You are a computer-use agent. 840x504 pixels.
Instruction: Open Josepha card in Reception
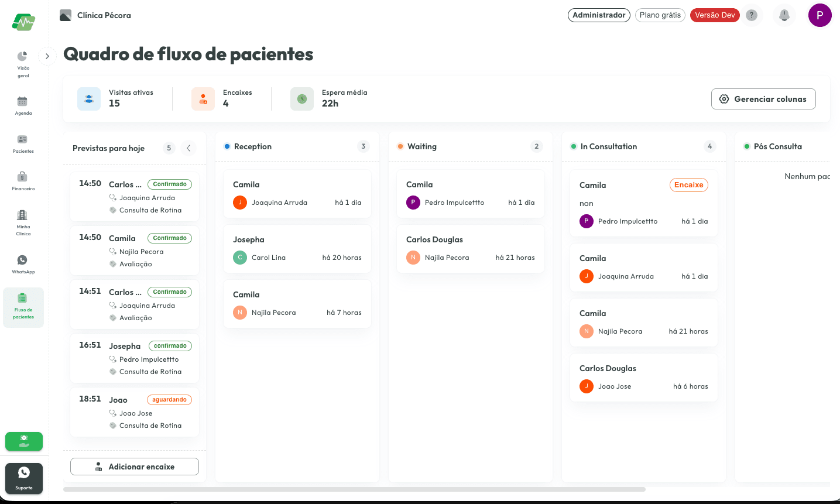point(297,249)
